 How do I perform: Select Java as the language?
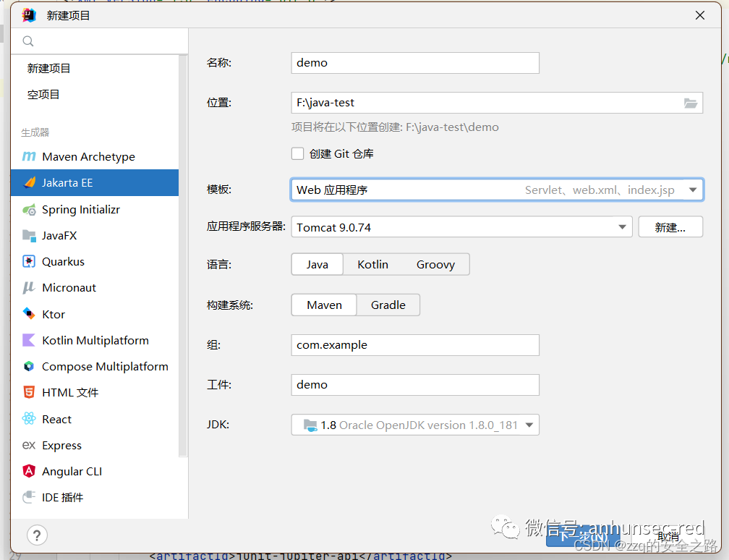317,264
